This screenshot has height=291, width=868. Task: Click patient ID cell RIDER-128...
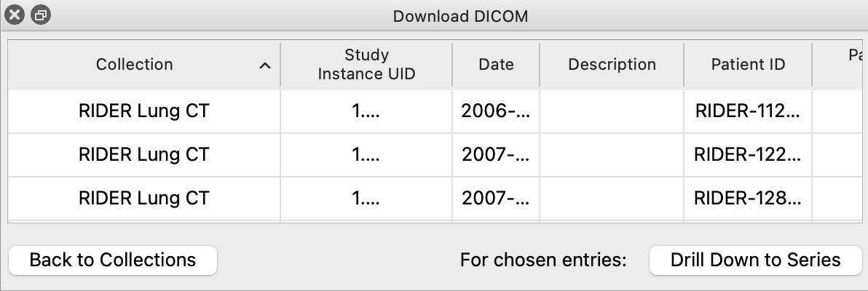pyautogui.click(x=748, y=198)
